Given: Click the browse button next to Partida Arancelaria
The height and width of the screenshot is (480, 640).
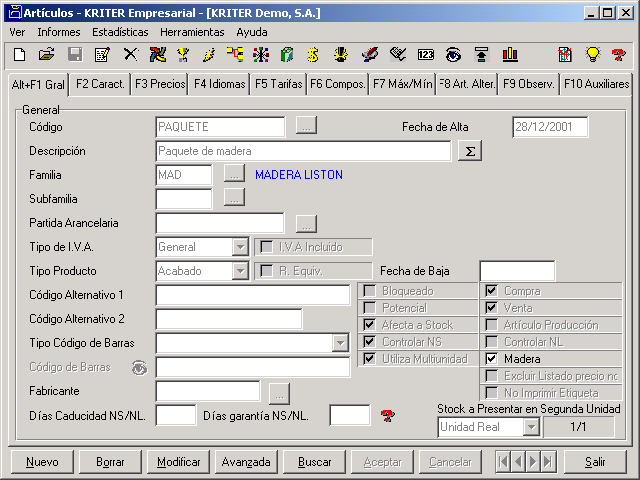Looking at the screenshot, I should (306, 223).
